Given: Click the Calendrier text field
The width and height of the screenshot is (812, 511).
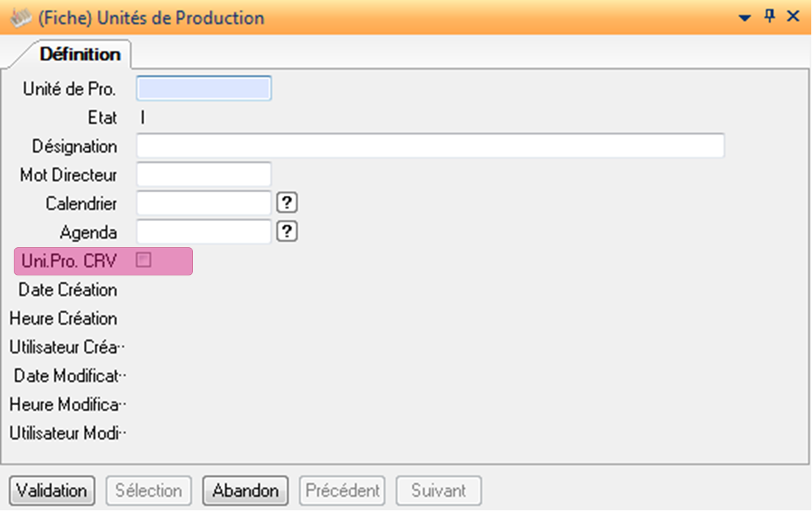Looking at the screenshot, I should click(204, 203).
